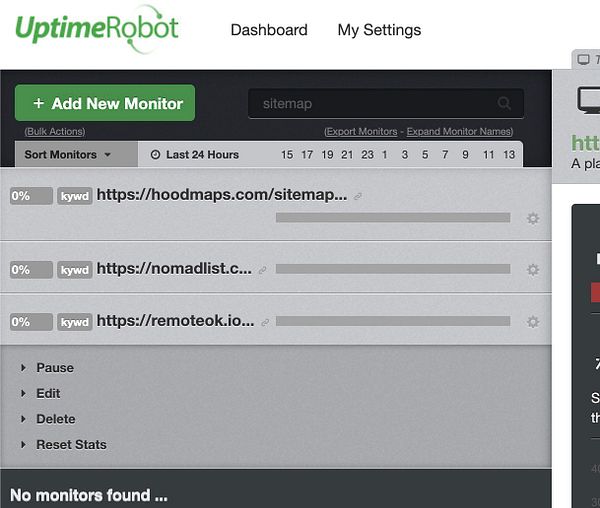Viewport: 600px width, 508px height.
Task: Click Expand Monitor Names link
Action: [460, 132]
